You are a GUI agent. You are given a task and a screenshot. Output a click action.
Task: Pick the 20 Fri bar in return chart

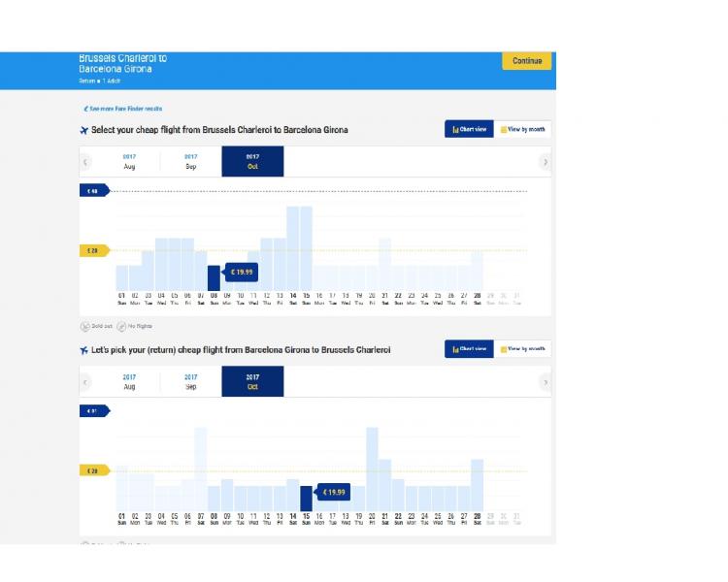click(x=372, y=469)
